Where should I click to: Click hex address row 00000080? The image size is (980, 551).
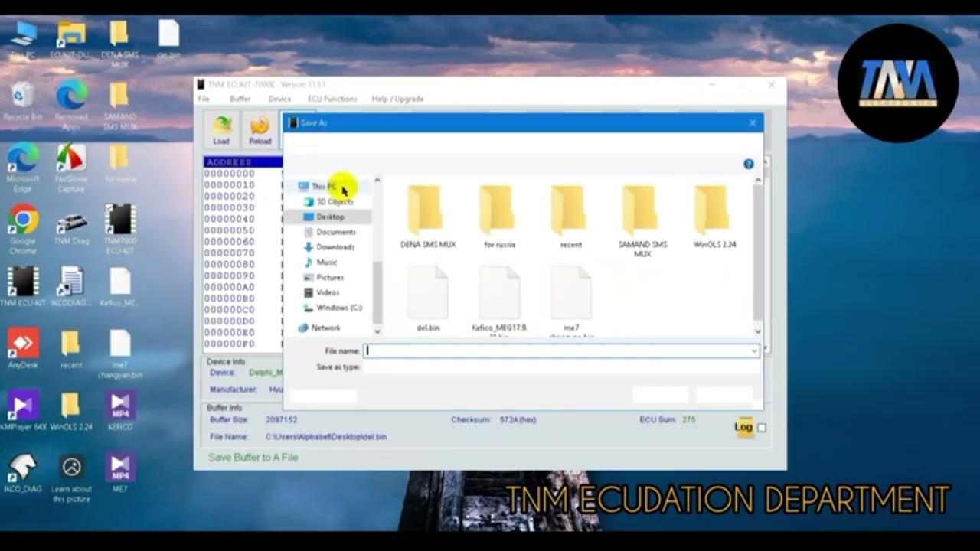point(229,265)
